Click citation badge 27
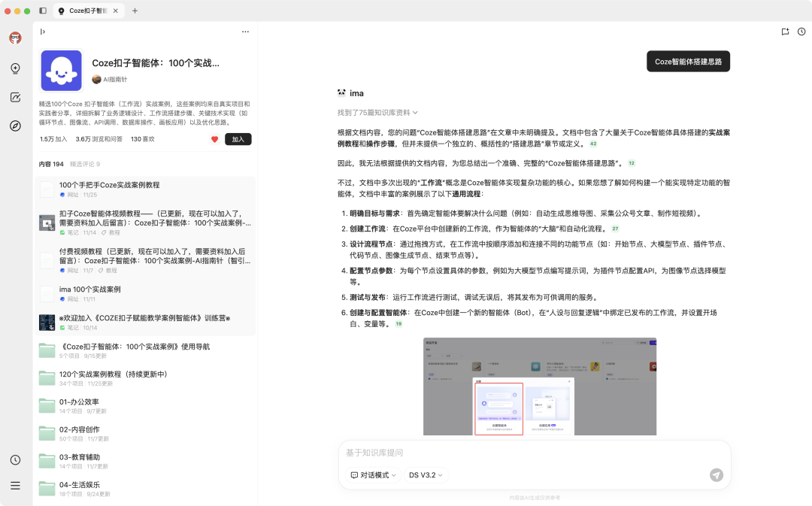The height and width of the screenshot is (506, 812). coord(615,229)
